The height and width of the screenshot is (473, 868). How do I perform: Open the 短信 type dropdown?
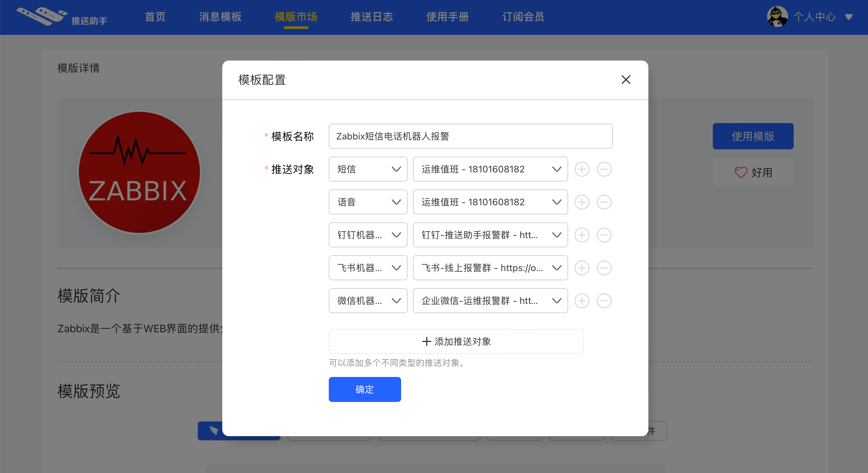(x=368, y=169)
